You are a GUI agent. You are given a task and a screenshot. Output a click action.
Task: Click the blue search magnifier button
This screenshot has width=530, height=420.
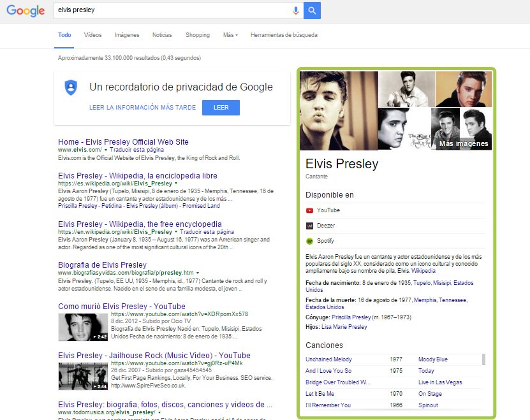click(312, 10)
